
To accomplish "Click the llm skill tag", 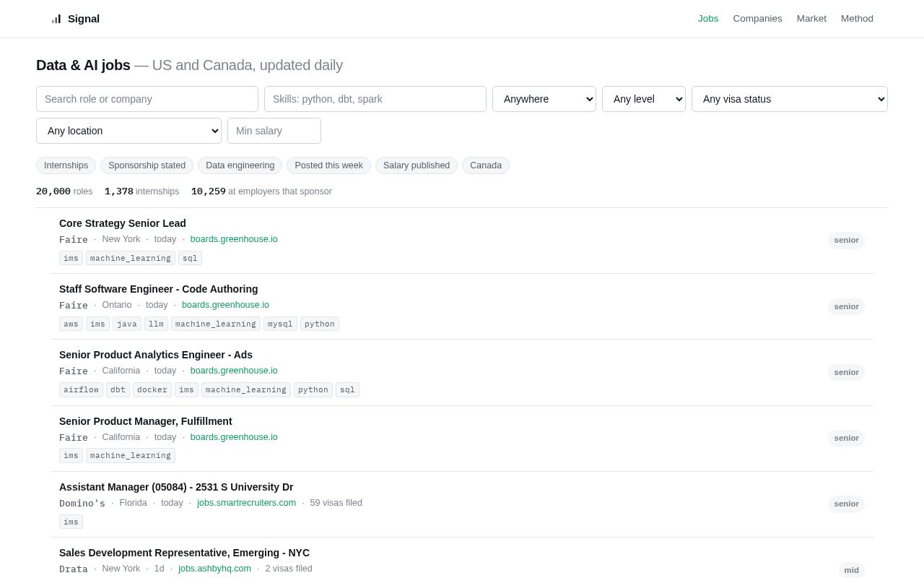I will tap(156, 324).
